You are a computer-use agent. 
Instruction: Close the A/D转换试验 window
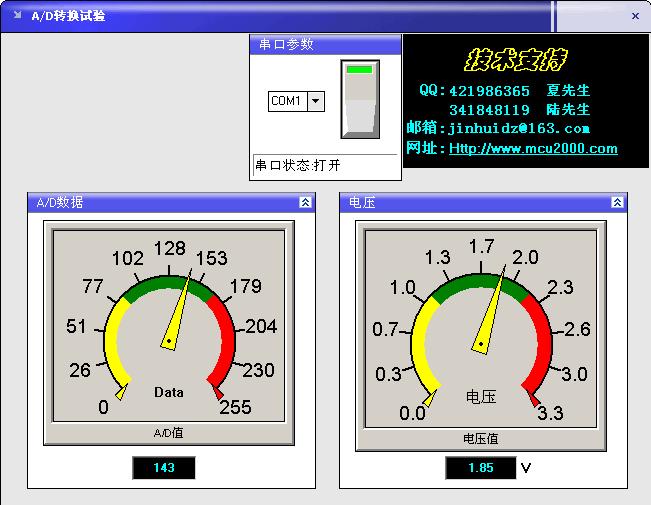635,16
